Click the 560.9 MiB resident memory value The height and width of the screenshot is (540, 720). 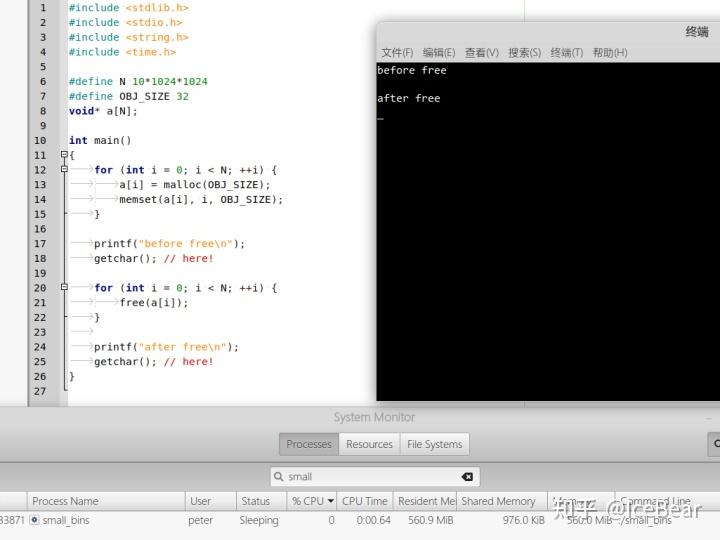(x=430, y=520)
